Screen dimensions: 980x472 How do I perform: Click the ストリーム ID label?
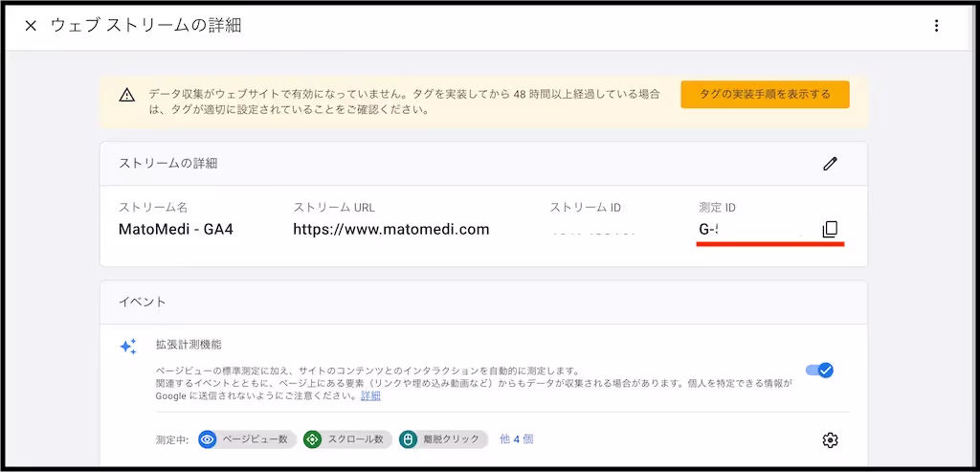(x=585, y=208)
